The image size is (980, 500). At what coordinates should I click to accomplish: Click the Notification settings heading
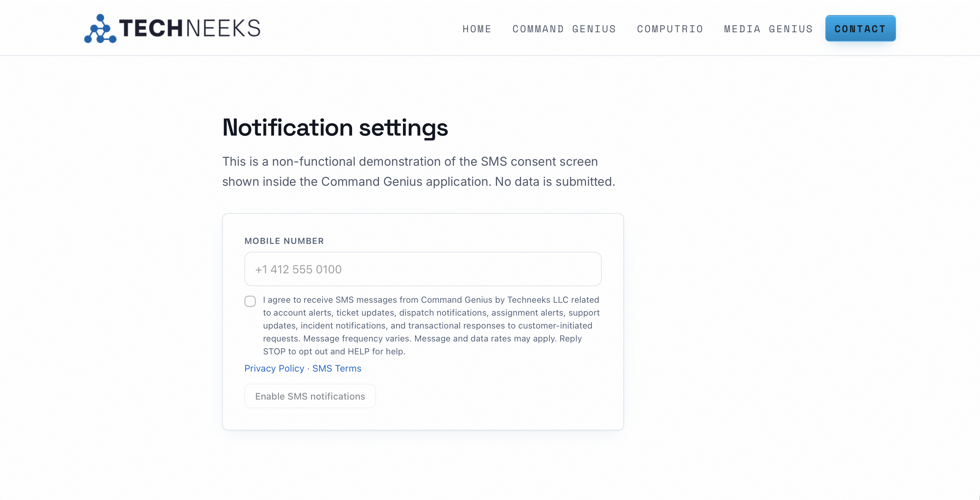335,127
